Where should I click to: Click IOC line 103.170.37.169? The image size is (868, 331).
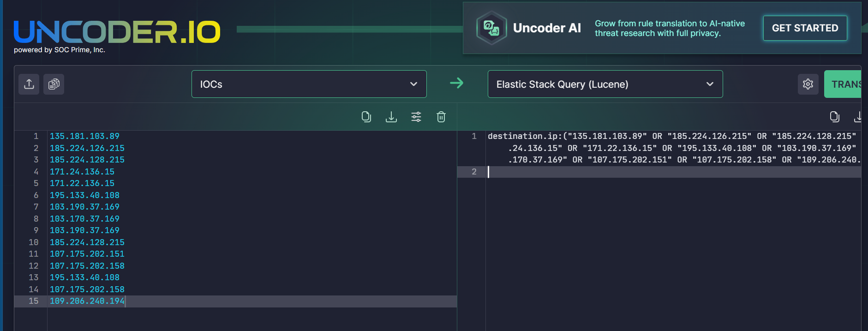pyautogui.click(x=84, y=219)
